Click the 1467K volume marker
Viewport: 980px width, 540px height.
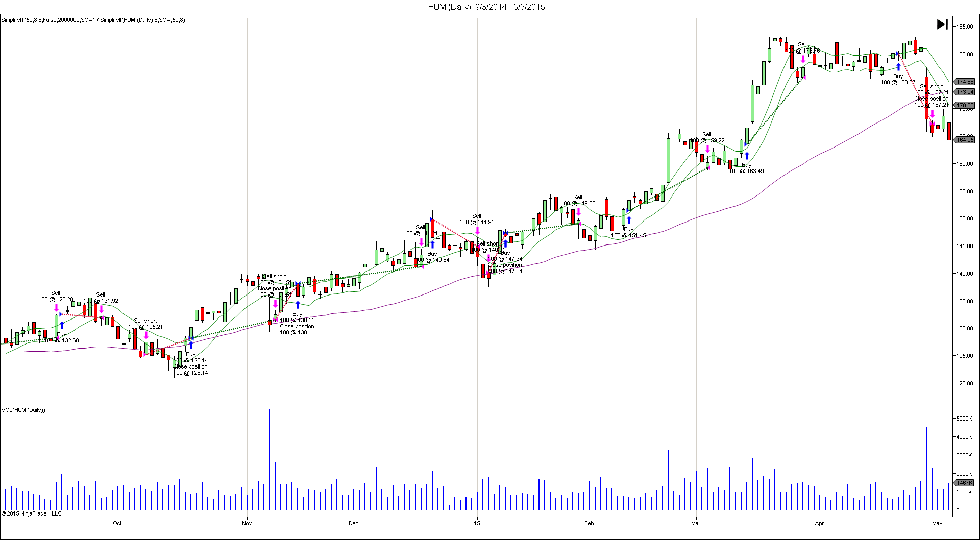964,483
